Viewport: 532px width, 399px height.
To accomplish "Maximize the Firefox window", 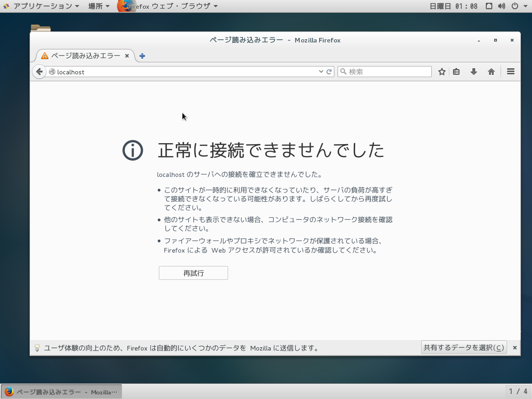I will point(496,40).
